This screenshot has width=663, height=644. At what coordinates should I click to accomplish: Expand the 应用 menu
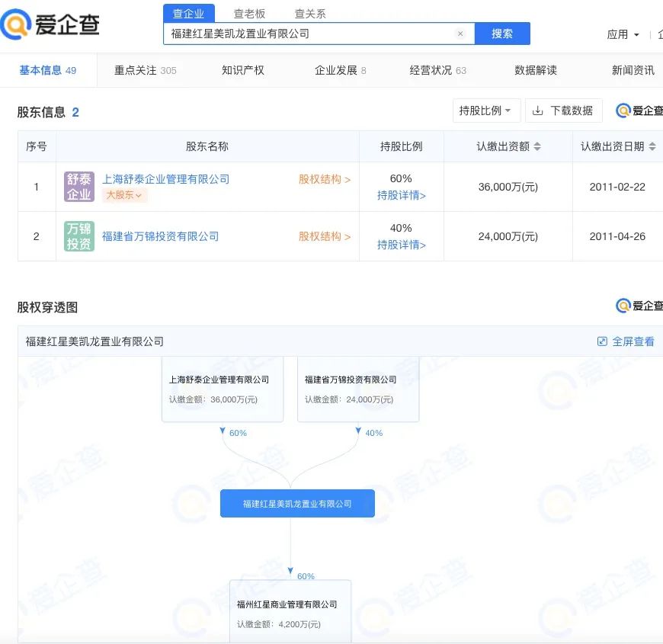point(623,34)
